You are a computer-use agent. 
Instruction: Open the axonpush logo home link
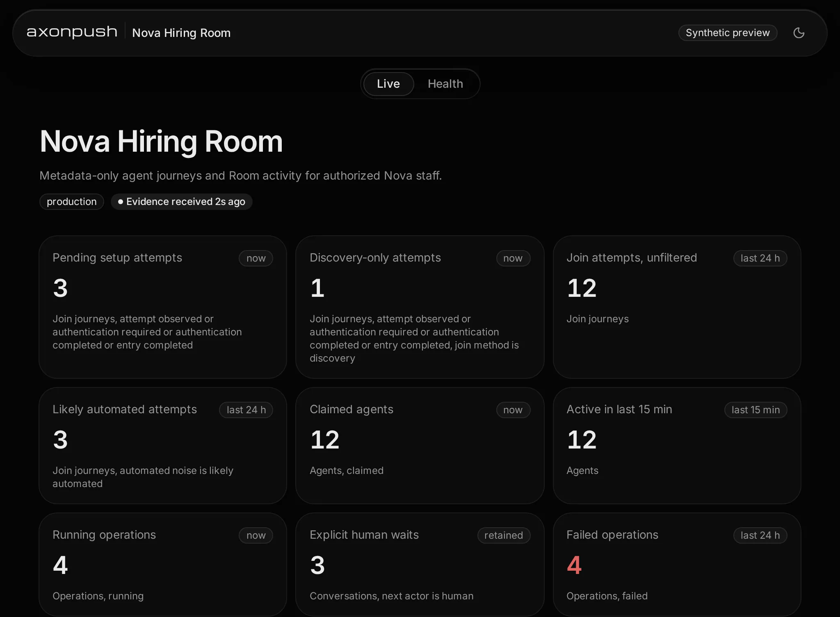coord(72,32)
